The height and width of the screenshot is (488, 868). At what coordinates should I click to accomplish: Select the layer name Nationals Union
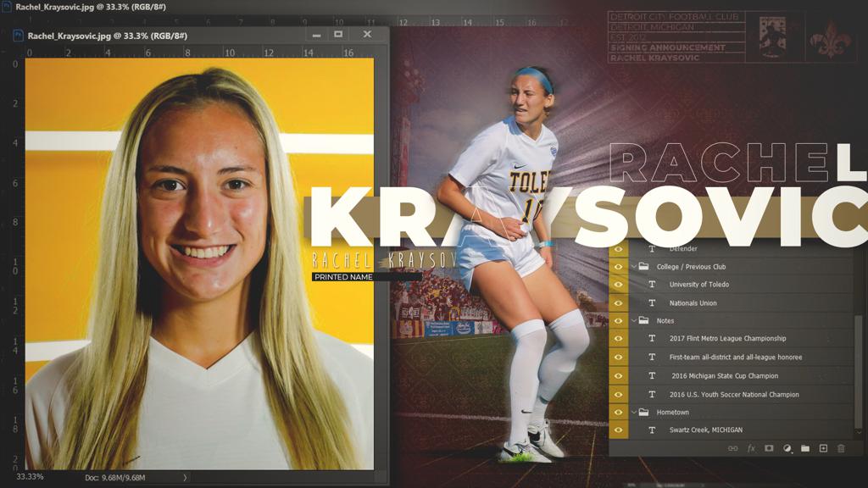(693, 303)
